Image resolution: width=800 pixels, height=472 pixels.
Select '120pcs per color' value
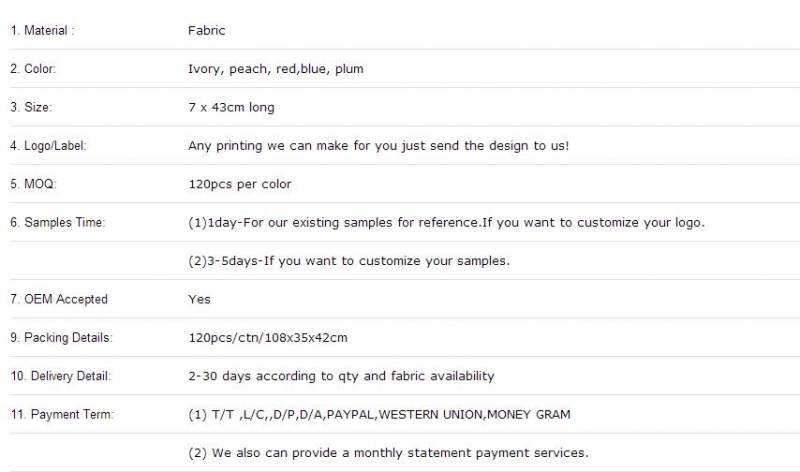click(x=240, y=184)
